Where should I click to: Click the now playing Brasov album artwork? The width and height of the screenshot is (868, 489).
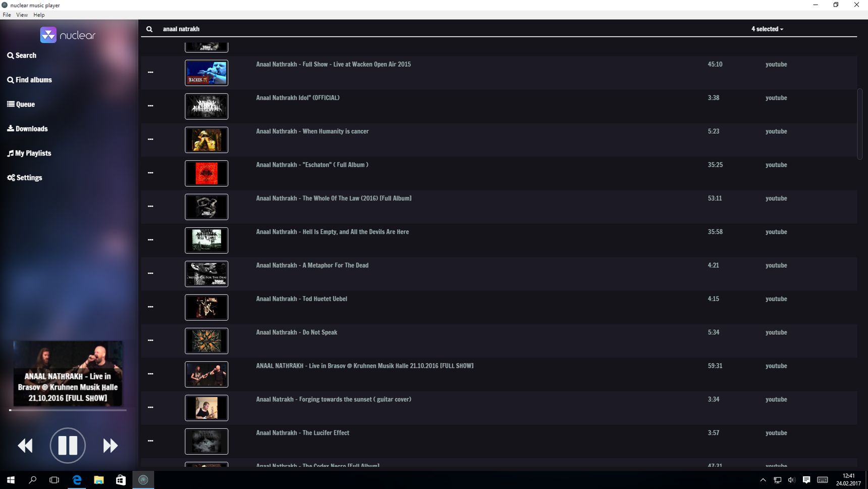click(68, 373)
